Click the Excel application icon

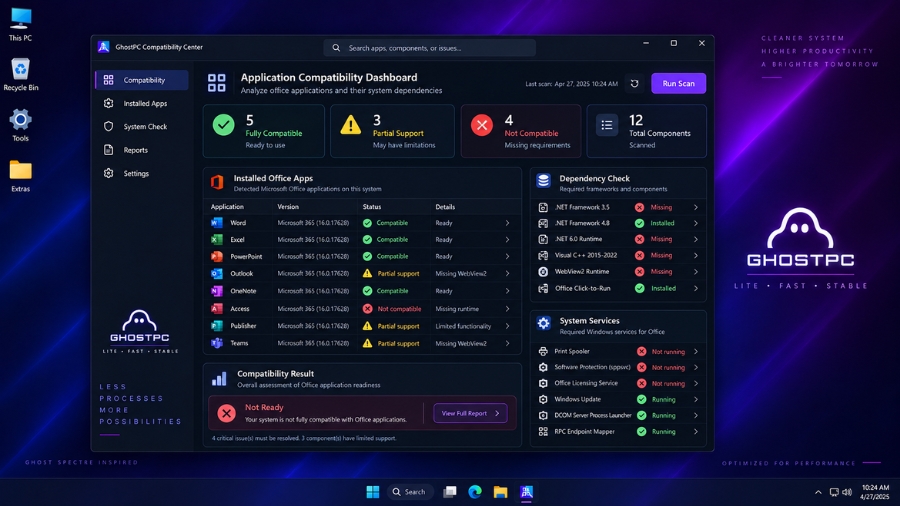[216, 239]
